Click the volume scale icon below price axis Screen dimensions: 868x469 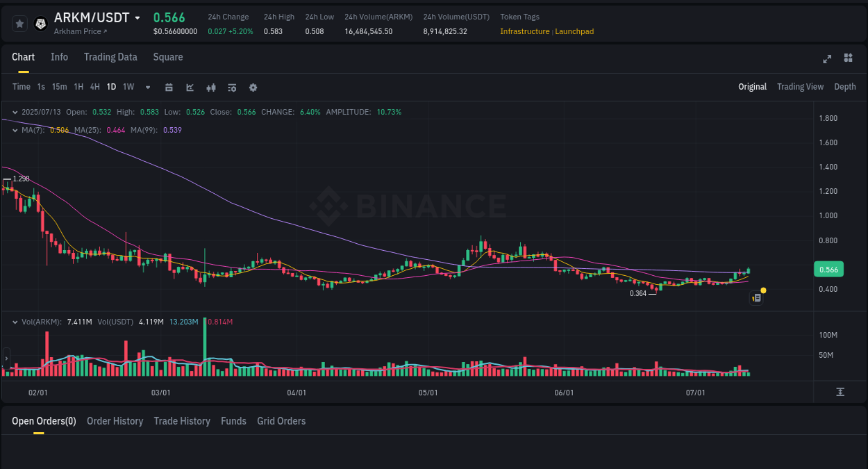[x=839, y=392]
